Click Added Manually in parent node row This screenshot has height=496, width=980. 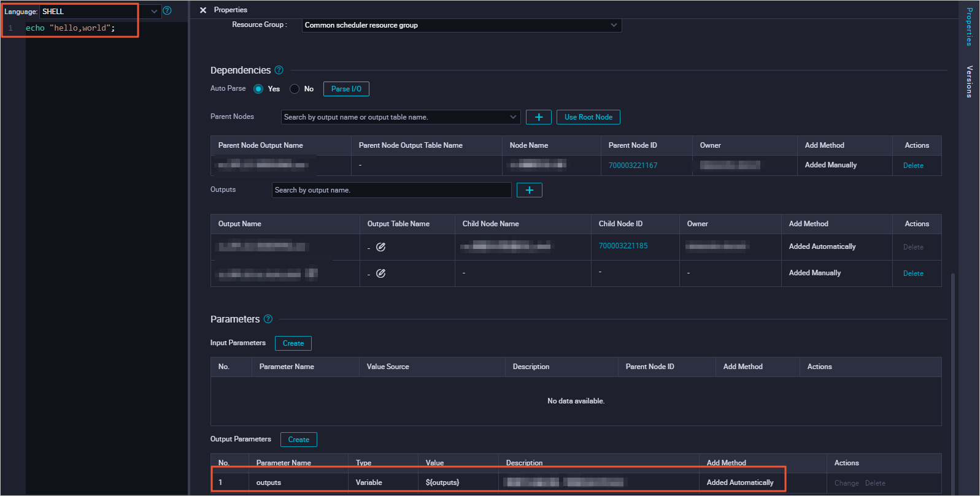click(x=831, y=165)
